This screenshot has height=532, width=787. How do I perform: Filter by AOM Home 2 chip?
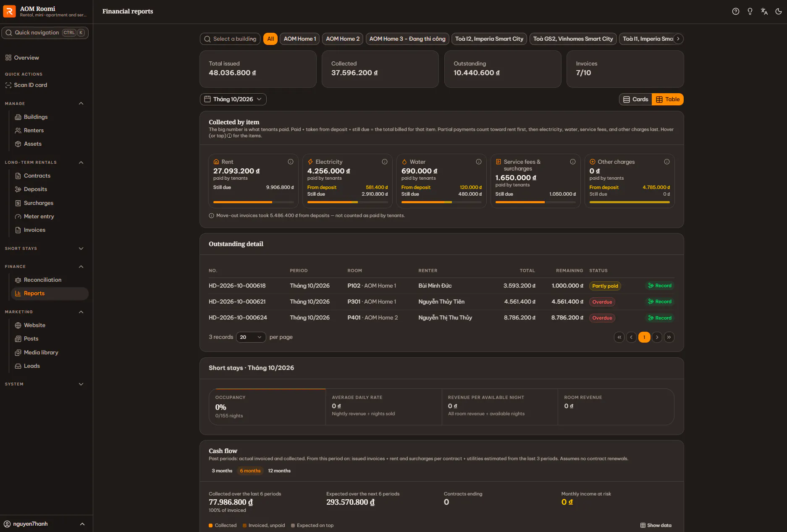point(343,39)
